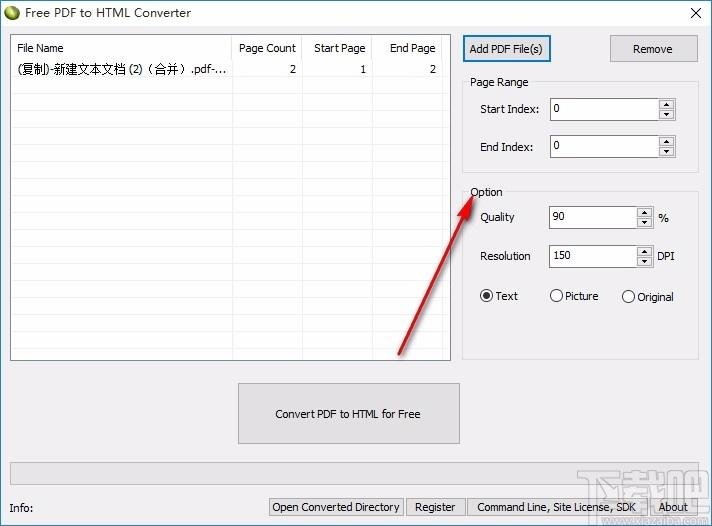Click the Add PDF File(s) button
Viewport: 712px width, 526px height.
pyautogui.click(x=506, y=49)
